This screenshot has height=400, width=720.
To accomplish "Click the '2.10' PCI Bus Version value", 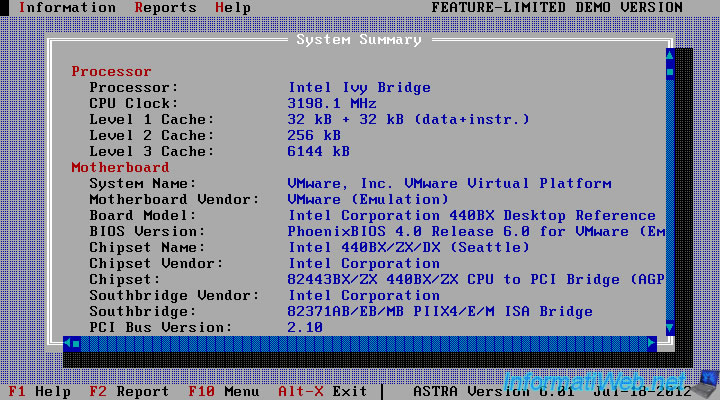I will (305, 327).
